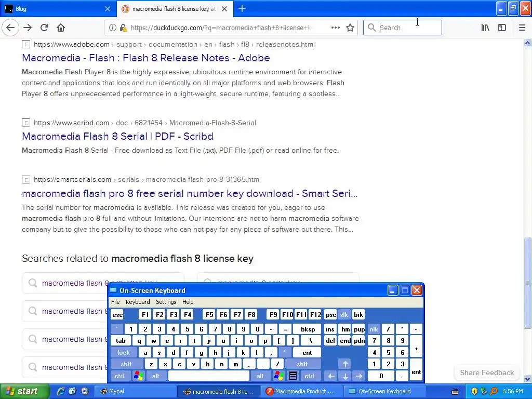
Task: Open the Windows start button
Action: tap(24, 391)
